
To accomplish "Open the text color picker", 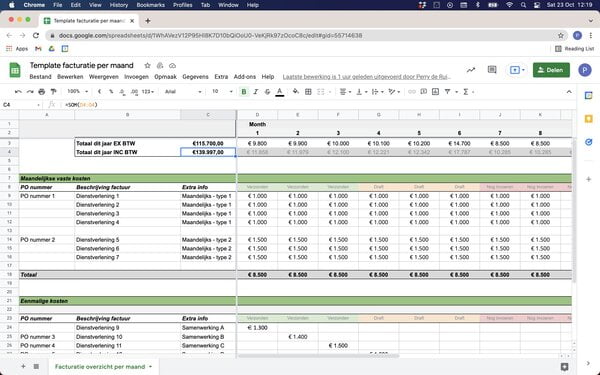I will [280, 92].
